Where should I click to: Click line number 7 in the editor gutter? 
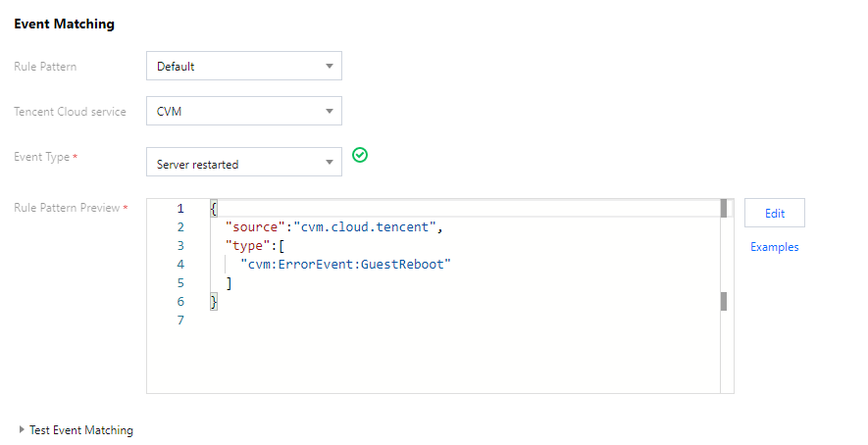(179, 321)
